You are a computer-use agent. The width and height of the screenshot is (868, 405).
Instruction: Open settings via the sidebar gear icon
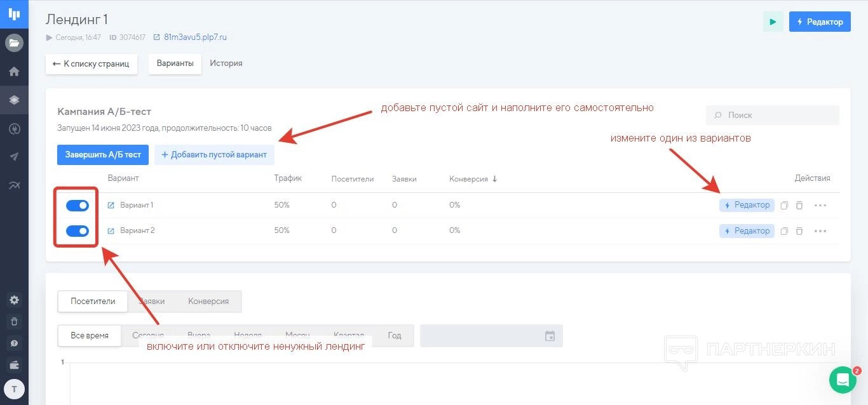point(14,300)
